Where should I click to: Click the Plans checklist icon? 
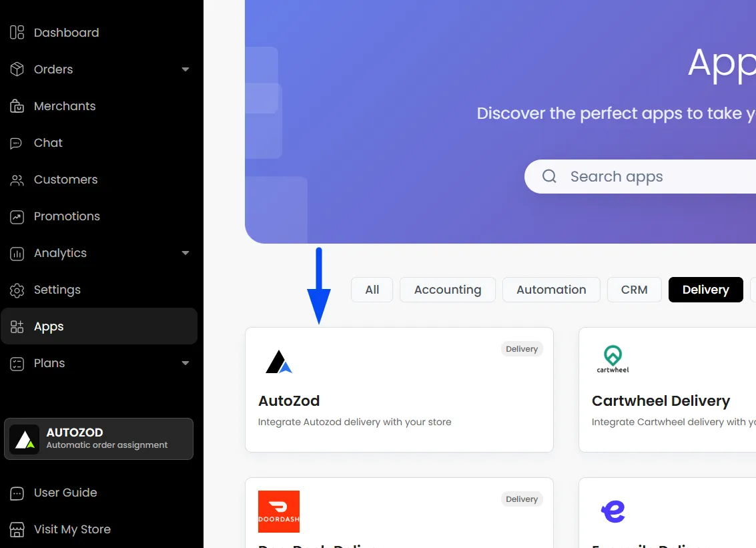[x=17, y=363]
